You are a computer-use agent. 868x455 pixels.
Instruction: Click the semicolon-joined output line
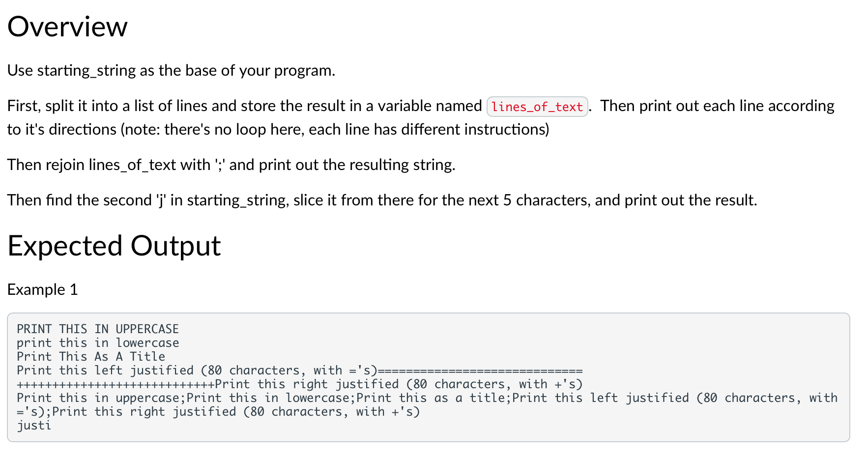coord(295,398)
